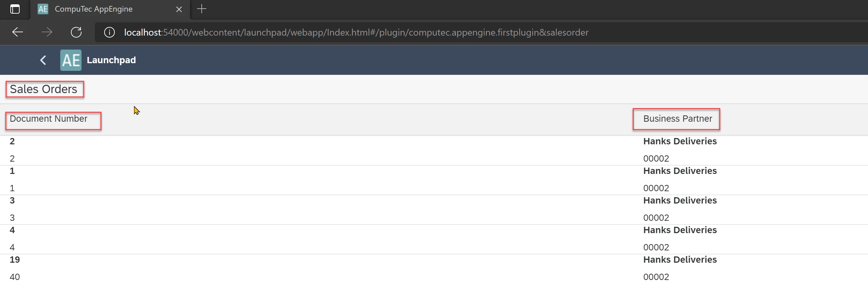Screen dimensions: 868x282
Task: Click the AE Launchpad logo
Action: (x=71, y=60)
